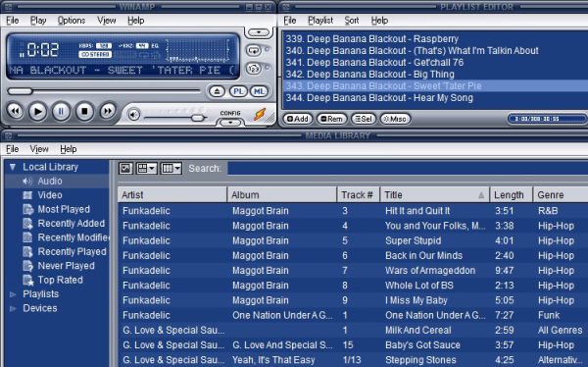
Task: Open the Media Library View menu
Action: coord(39,149)
